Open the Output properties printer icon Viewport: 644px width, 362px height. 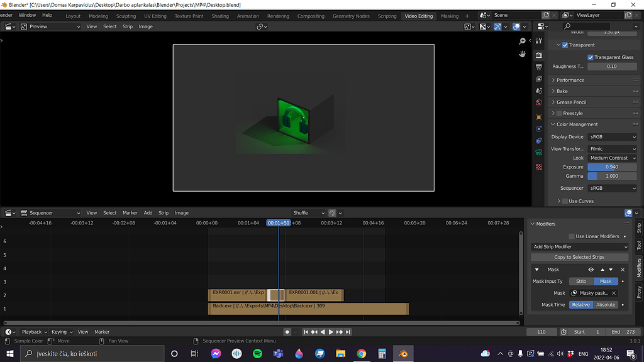point(539,67)
